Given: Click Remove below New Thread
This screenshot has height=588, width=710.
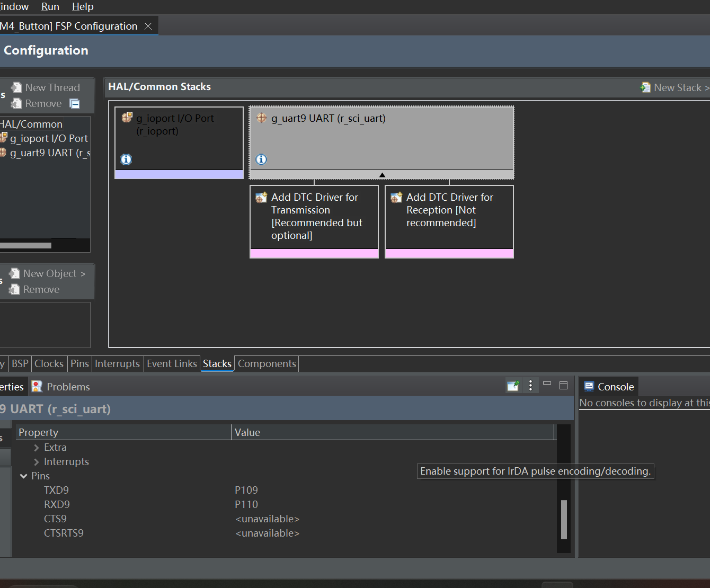Looking at the screenshot, I should 37,104.
